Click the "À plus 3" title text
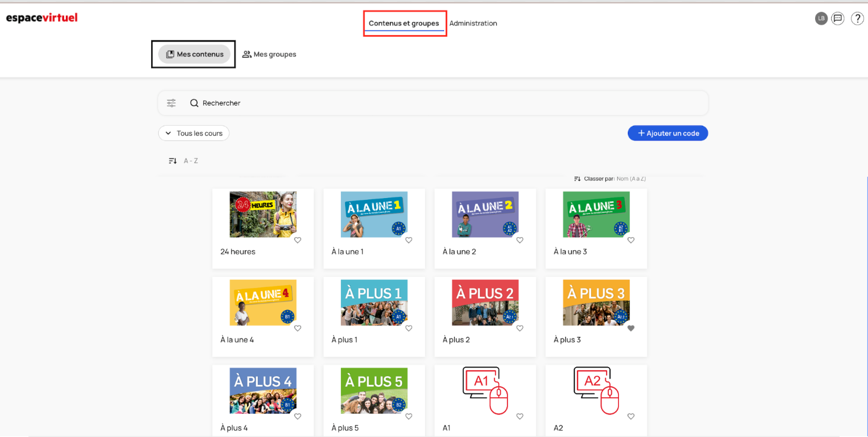This screenshot has height=437, width=868. coord(567,340)
